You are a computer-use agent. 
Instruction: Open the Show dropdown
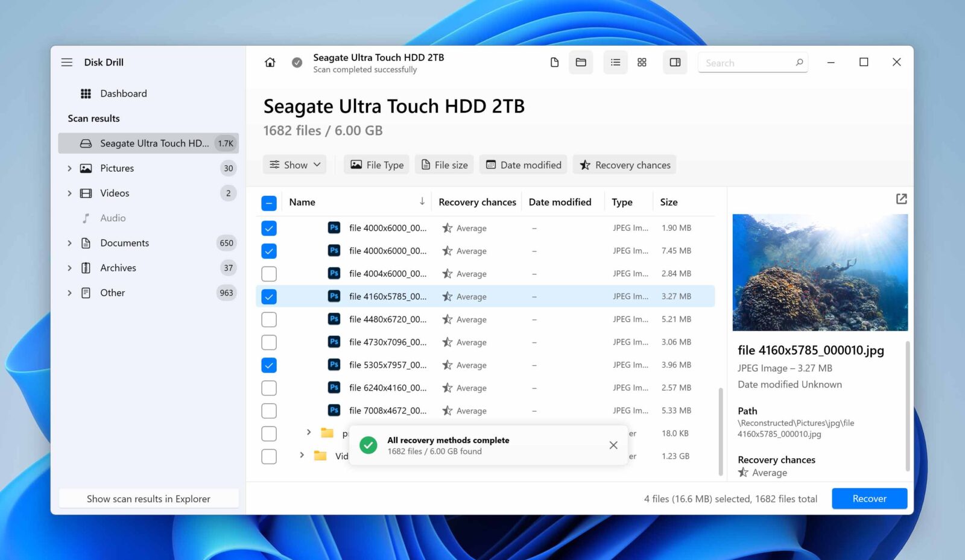(294, 164)
